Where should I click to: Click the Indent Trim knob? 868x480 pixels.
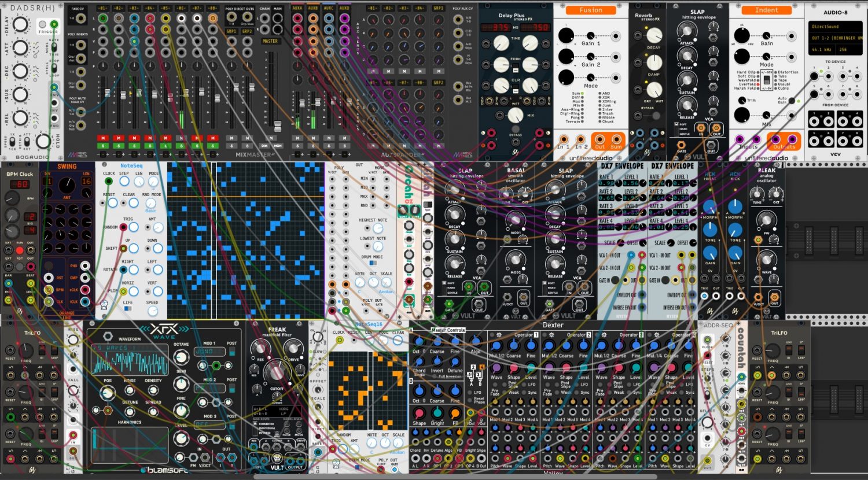coord(741,100)
